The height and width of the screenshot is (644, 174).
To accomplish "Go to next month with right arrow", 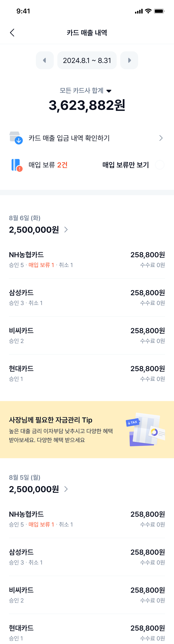I will [129, 60].
